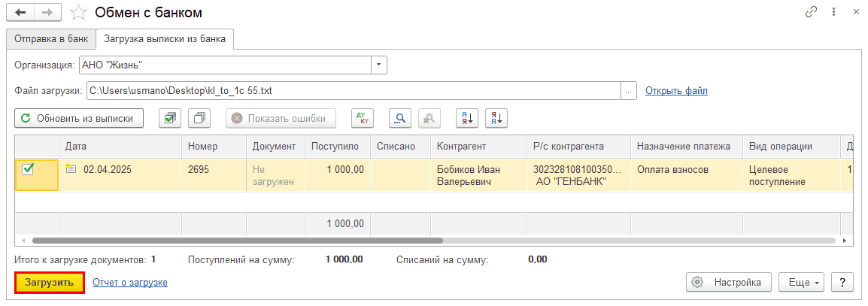Sort list descending with Я-А icon
868x306 pixels.
[497, 118]
